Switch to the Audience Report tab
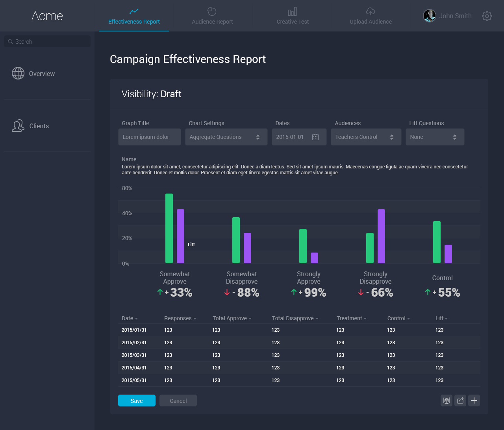The width and height of the screenshot is (504, 430). (212, 16)
